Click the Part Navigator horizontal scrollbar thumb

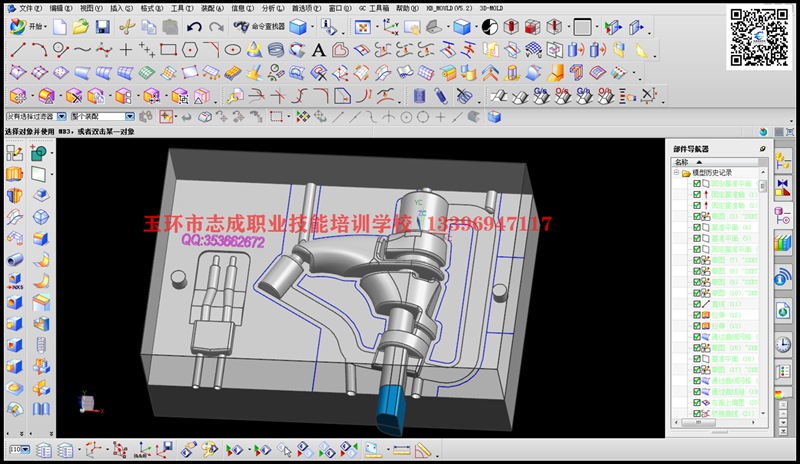click(x=697, y=423)
